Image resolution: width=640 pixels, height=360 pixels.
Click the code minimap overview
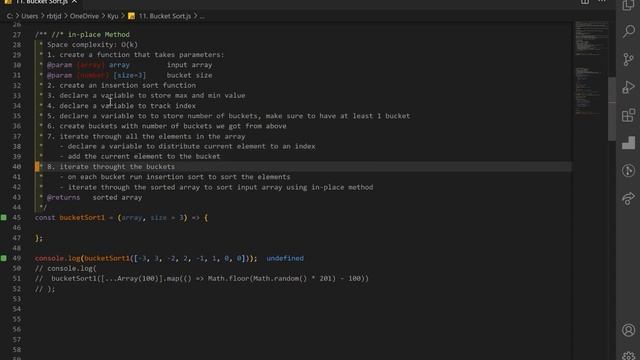click(591, 68)
